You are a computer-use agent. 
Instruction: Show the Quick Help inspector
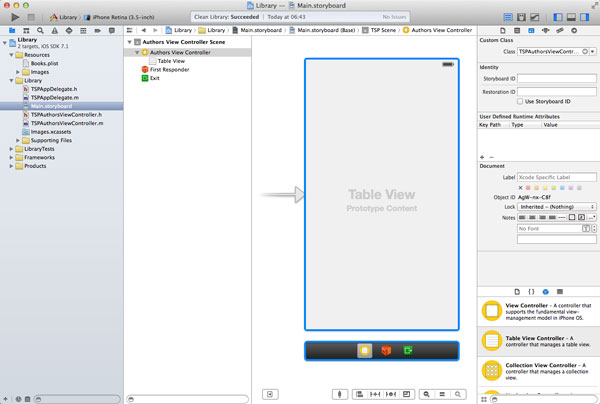point(517,31)
